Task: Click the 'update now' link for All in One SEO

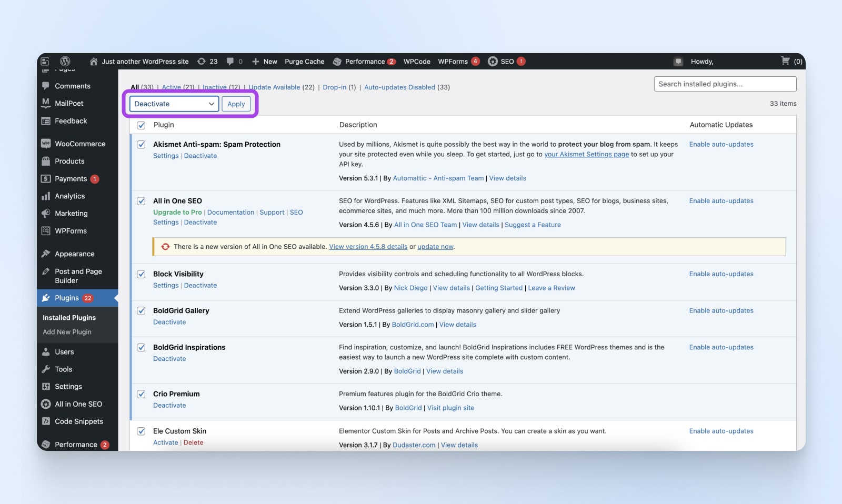Action: click(435, 247)
